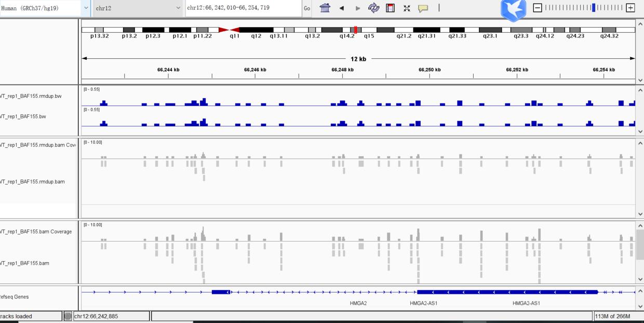
Task: Toggle zoom out with the minus button
Action: point(536,8)
